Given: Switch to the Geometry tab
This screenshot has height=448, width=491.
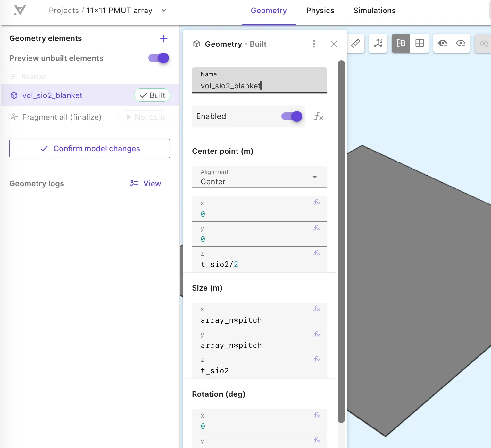Looking at the screenshot, I should pyautogui.click(x=269, y=11).
